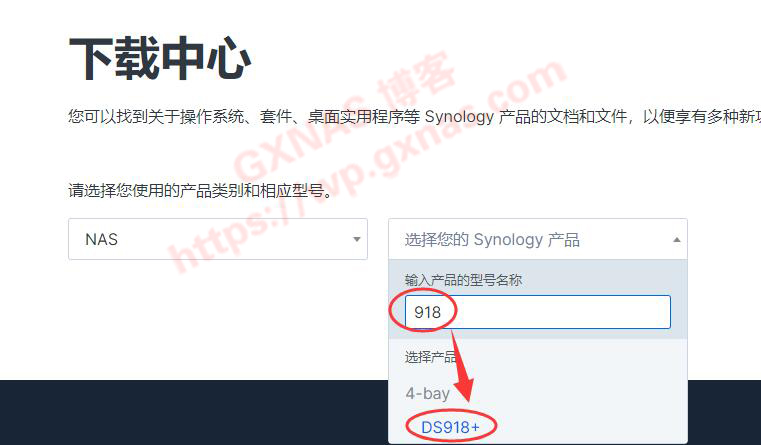The height and width of the screenshot is (445, 761).
Task: Click the 输入产品的型号名称 label
Action: click(x=463, y=280)
